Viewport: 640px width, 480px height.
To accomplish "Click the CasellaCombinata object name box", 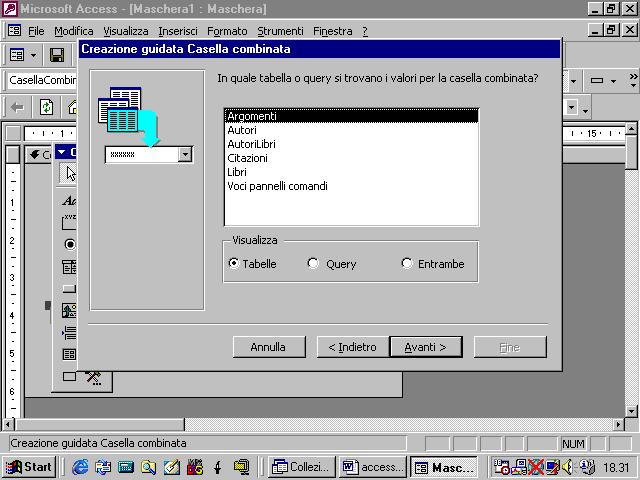I will point(42,80).
